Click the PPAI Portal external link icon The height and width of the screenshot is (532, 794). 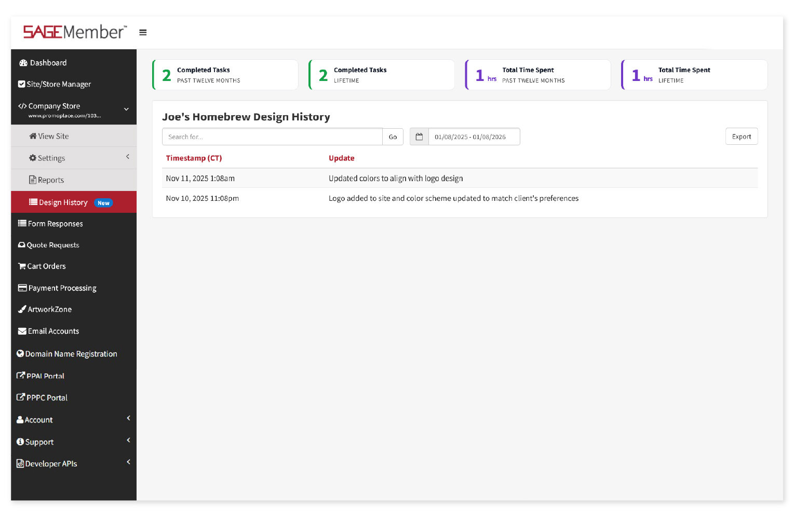point(21,375)
